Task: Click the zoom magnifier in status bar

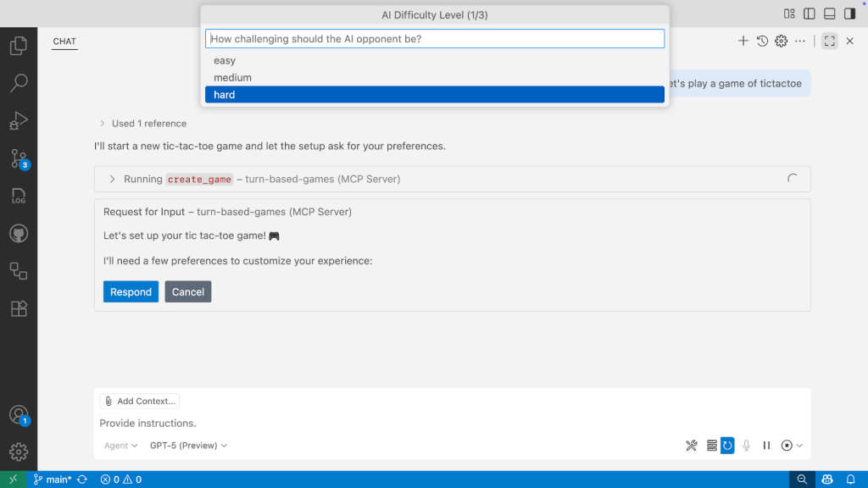Action: [802, 480]
